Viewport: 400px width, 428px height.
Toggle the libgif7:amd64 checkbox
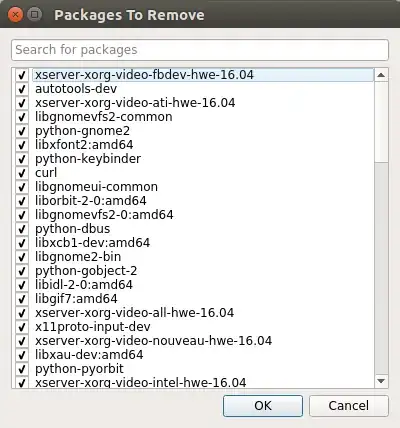click(x=22, y=299)
